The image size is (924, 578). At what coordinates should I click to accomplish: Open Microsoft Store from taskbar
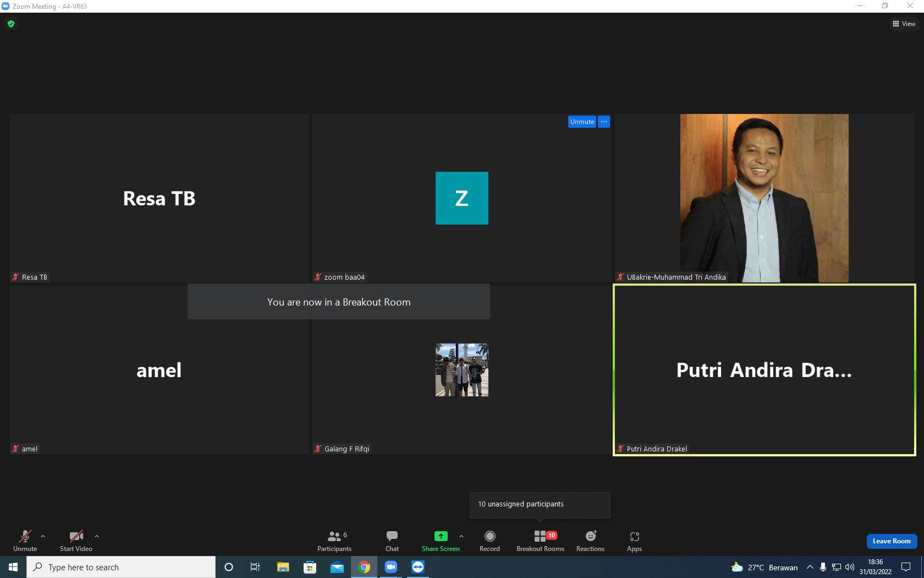coord(310,567)
